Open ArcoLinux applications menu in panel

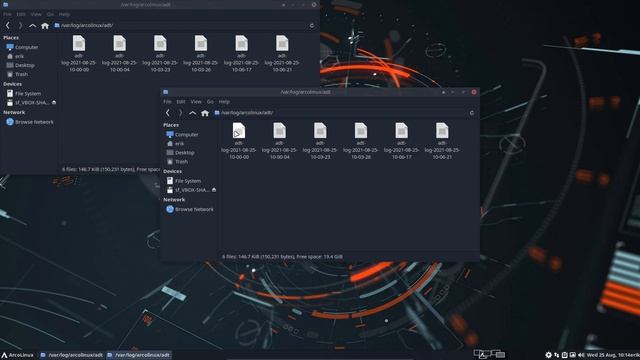(18, 355)
